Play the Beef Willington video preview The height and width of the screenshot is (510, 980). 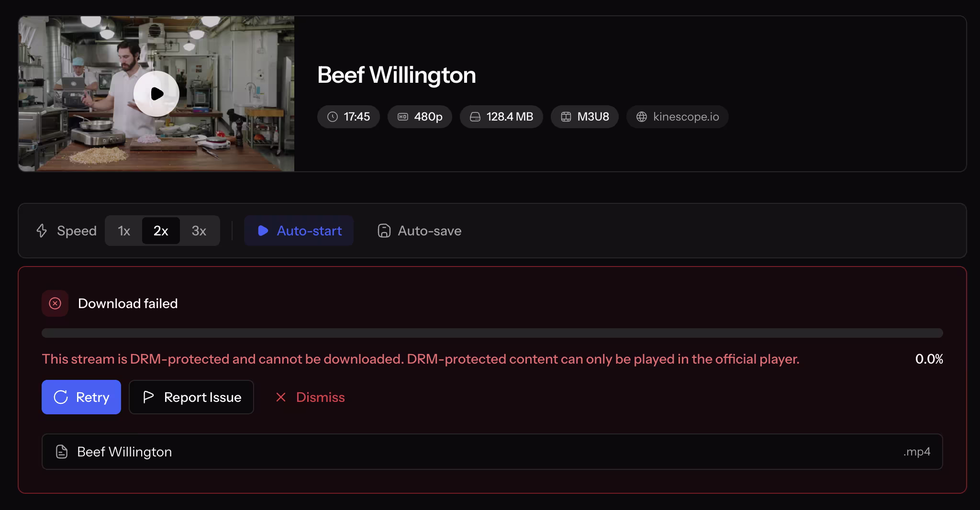point(156,94)
